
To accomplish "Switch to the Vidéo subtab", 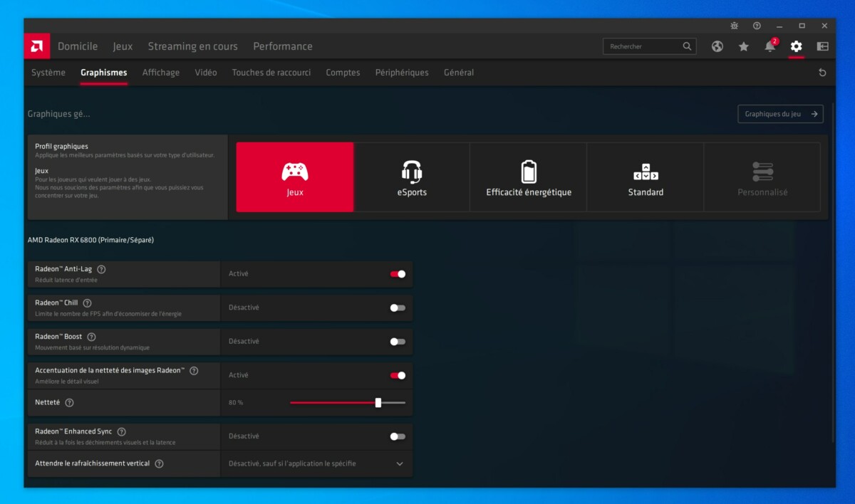I will (206, 73).
